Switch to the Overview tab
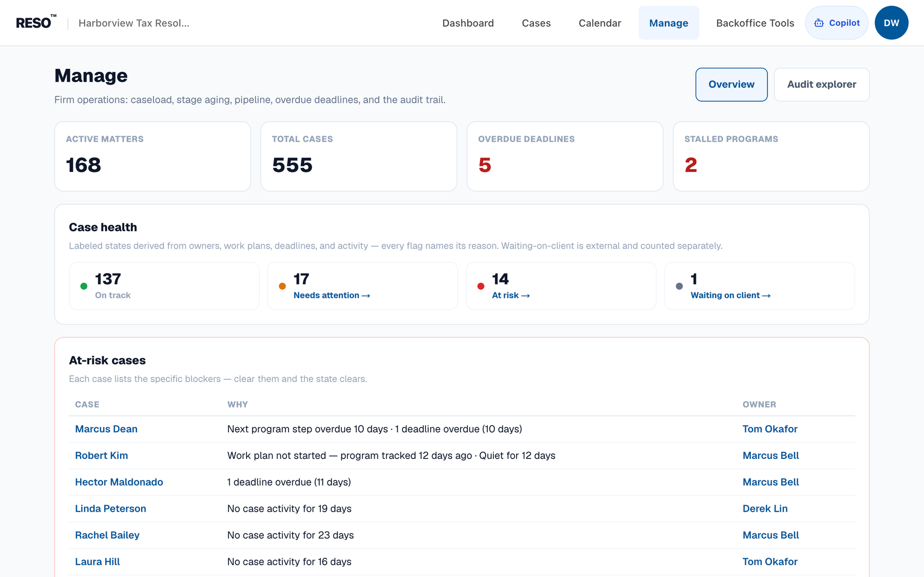 coord(731,84)
